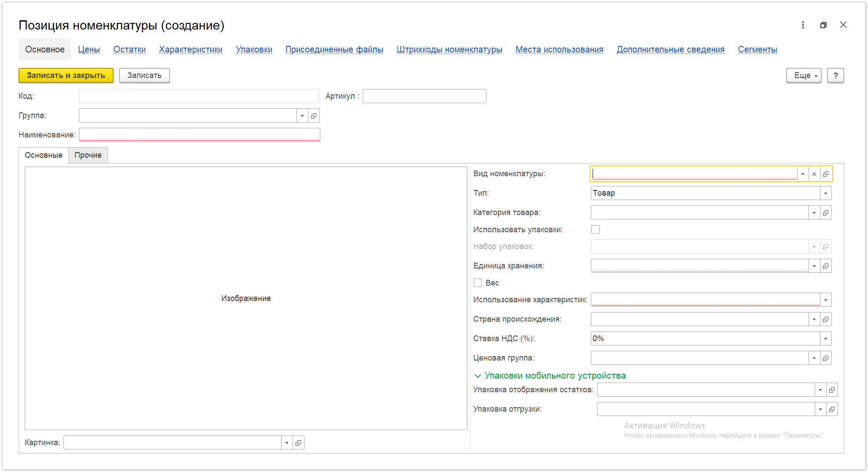Open the Использование характеристик dropdown

pyautogui.click(x=826, y=300)
